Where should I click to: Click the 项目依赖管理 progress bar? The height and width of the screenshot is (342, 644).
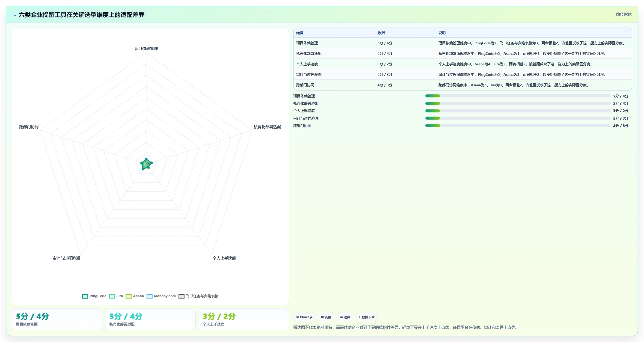click(518, 96)
